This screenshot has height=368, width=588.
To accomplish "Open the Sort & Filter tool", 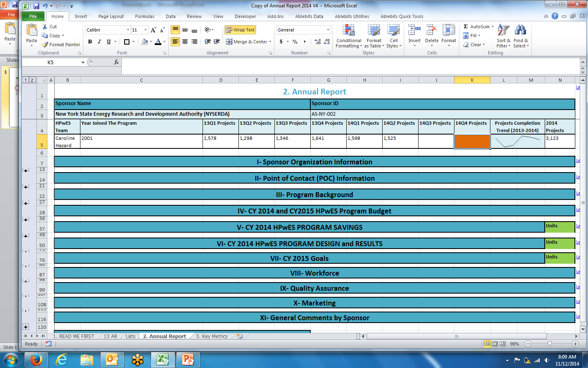I will [503, 31].
